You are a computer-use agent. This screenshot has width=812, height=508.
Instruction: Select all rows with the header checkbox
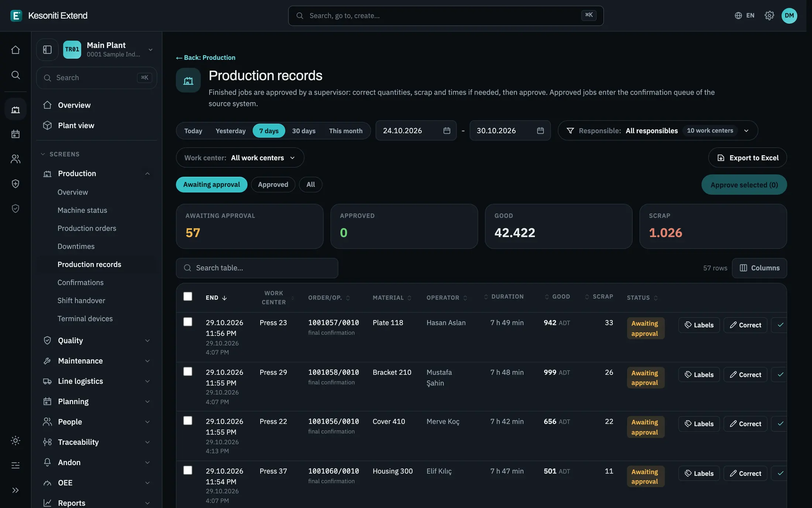187,296
